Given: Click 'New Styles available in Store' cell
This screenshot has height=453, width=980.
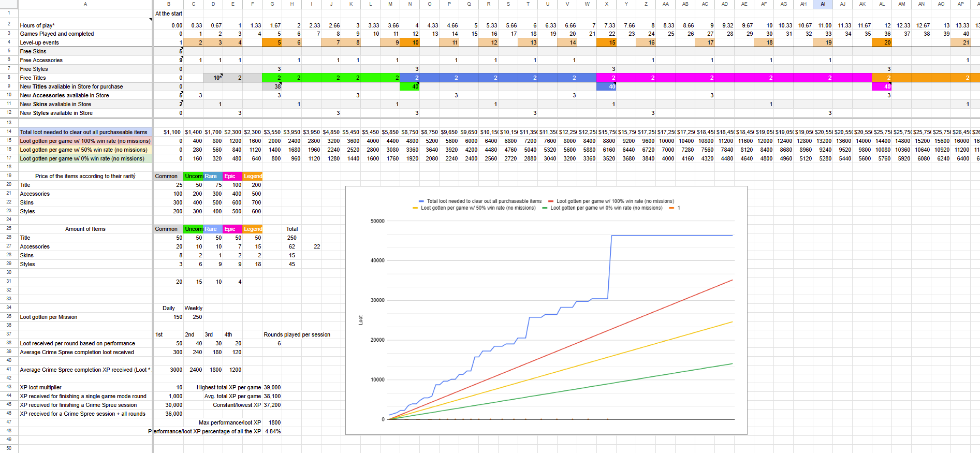Looking at the screenshot, I should [85, 113].
